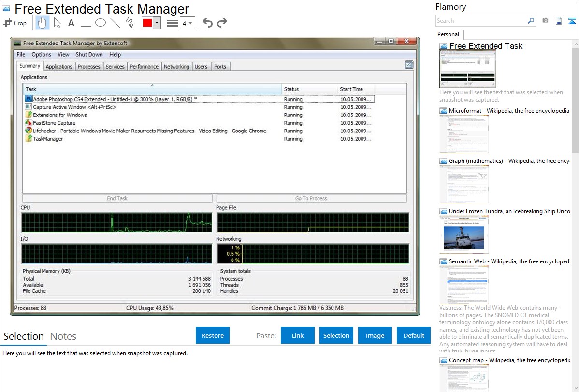Screen dimensions: 579x392
Task: Select the straight line tool
Action: click(115, 23)
